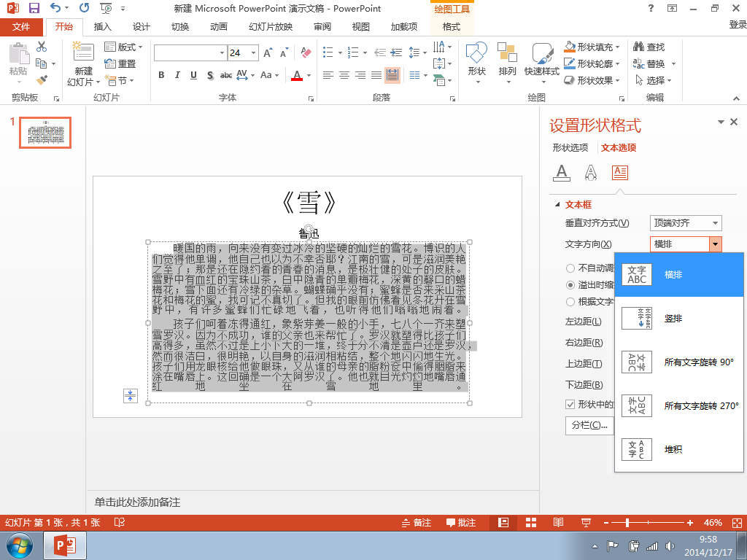Toggle the 形状中的文字自动换行 checkbox
Viewport: 747px width, 560px height.
point(570,404)
